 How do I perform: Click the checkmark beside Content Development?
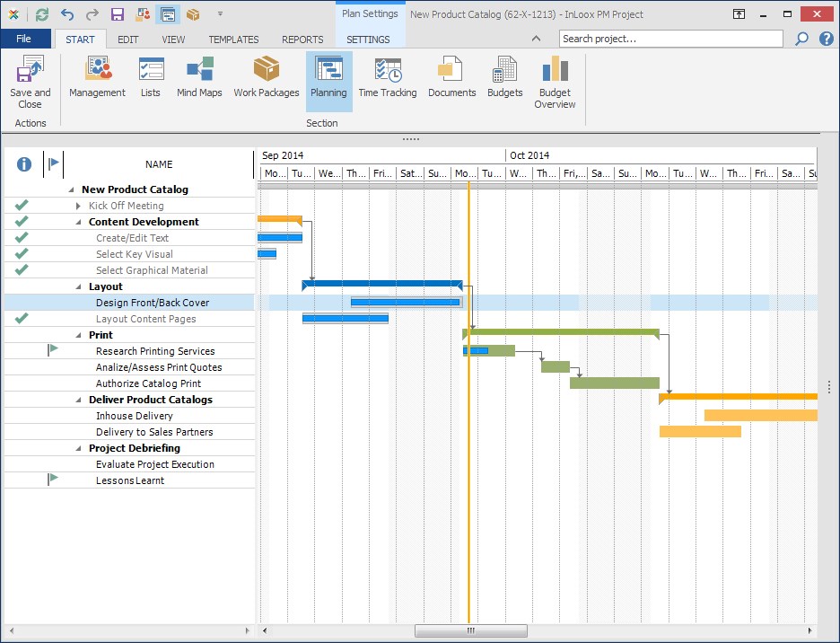click(x=22, y=221)
